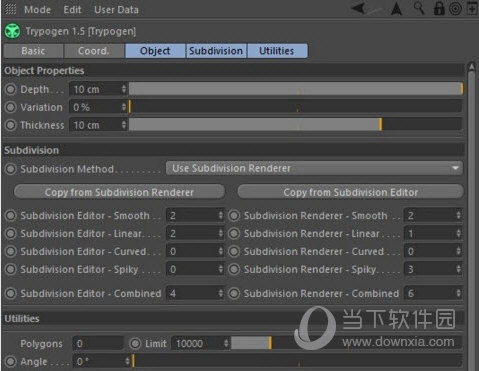Toggle Subdivision Editor - Curved animation dot
The height and width of the screenshot is (371, 479).
(11, 251)
